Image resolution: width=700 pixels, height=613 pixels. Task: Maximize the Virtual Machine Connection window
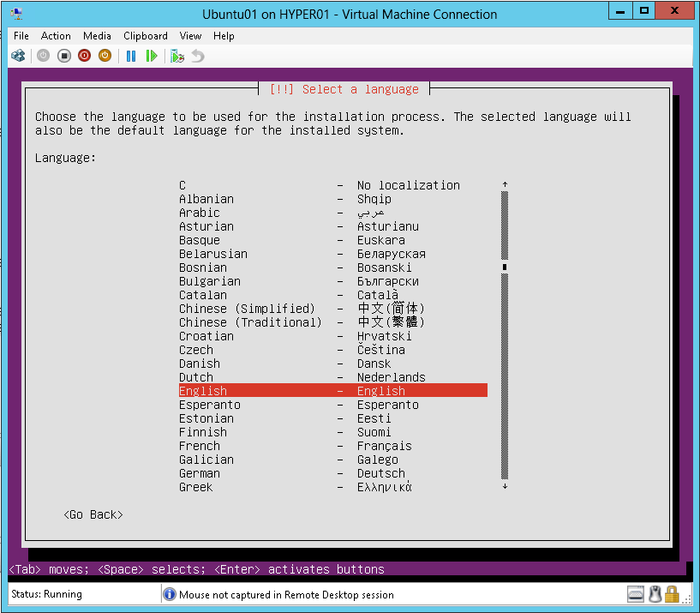643,11
